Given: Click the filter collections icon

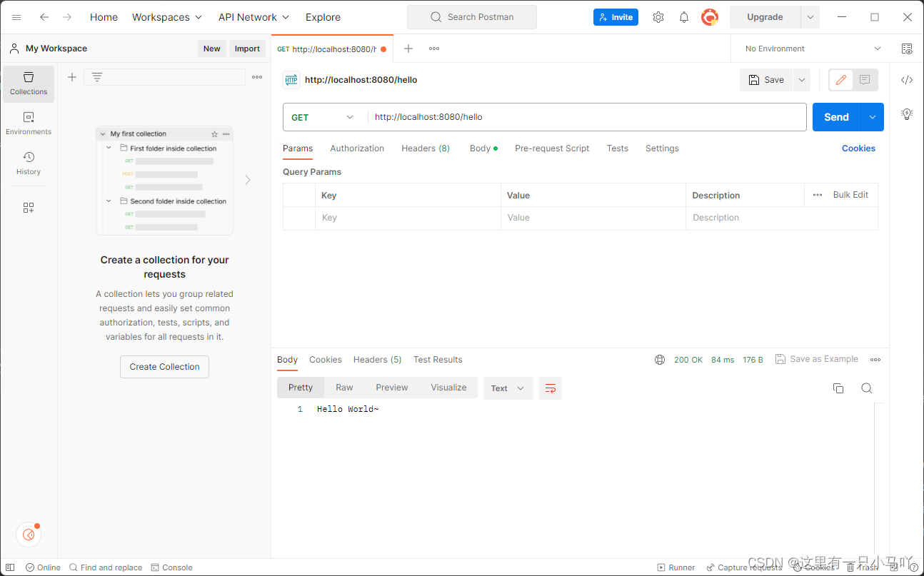Looking at the screenshot, I should coord(97,77).
